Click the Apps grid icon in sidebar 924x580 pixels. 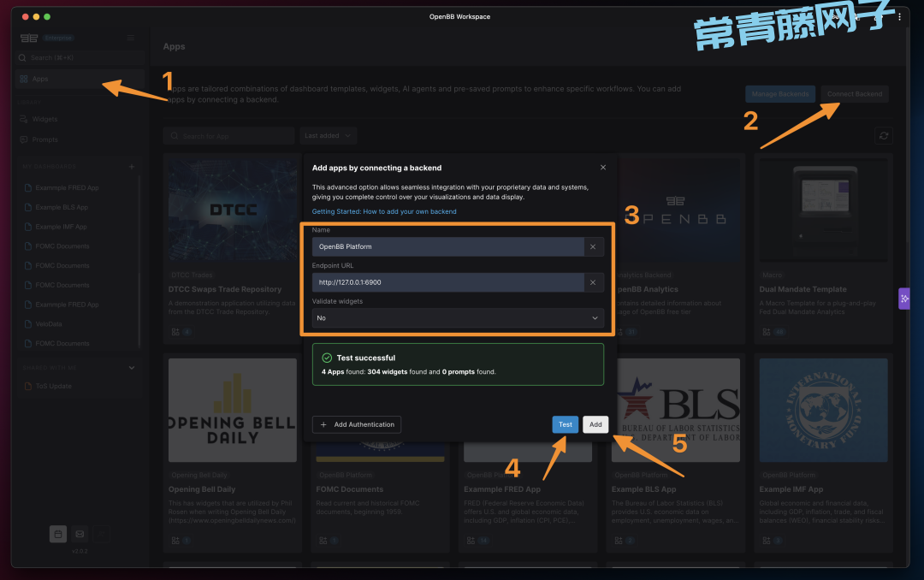(x=24, y=79)
